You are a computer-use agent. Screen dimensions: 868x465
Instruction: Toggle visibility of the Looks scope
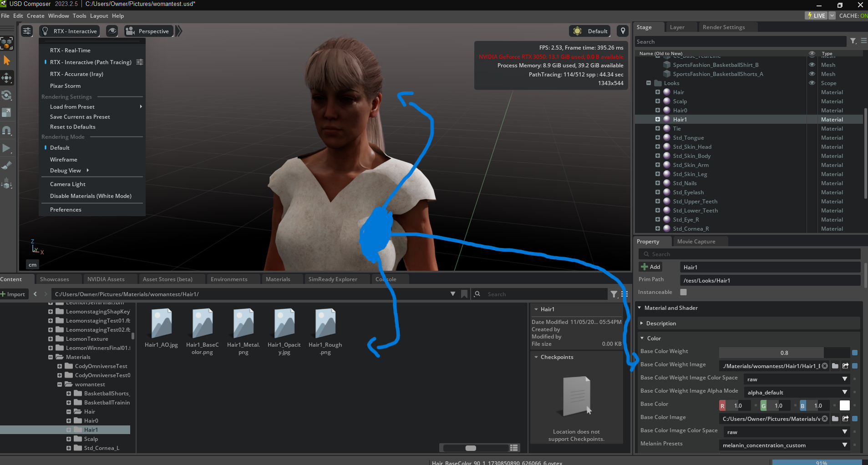[812, 83]
